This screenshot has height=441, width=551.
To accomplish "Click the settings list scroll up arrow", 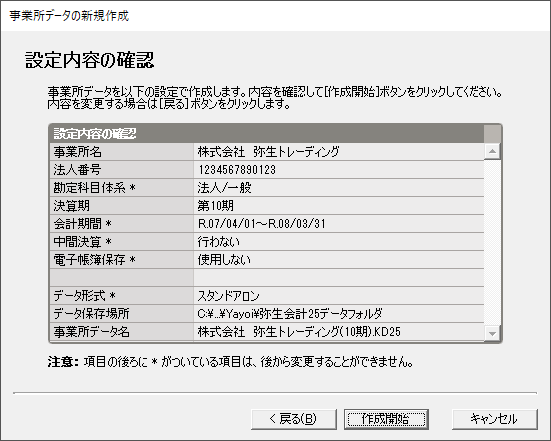I will point(492,151).
